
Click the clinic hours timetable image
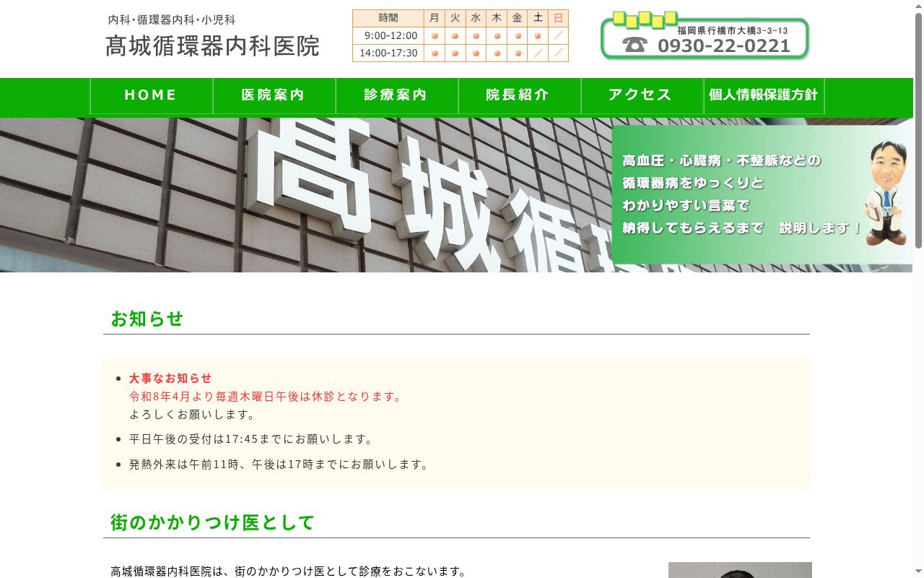point(461,35)
